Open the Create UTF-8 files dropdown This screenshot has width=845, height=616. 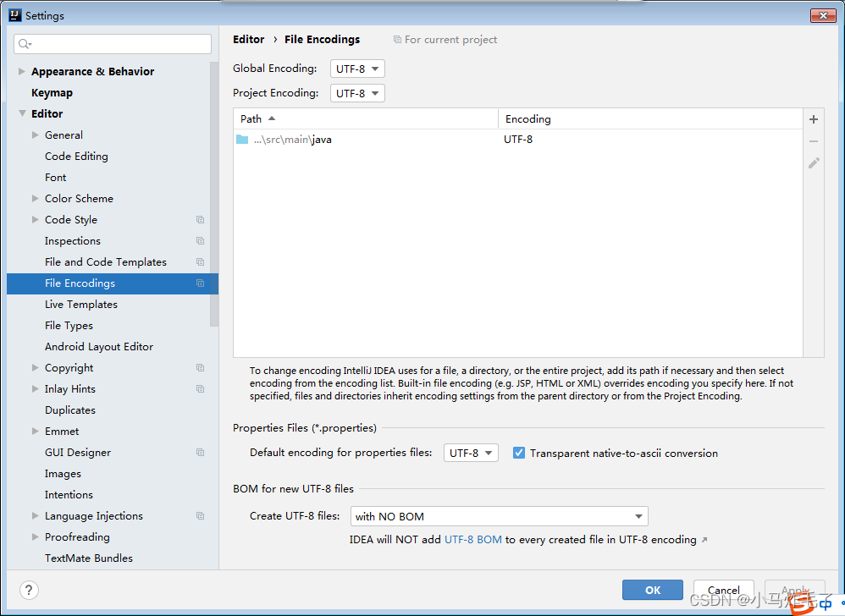pyautogui.click(x=499, y=516)
